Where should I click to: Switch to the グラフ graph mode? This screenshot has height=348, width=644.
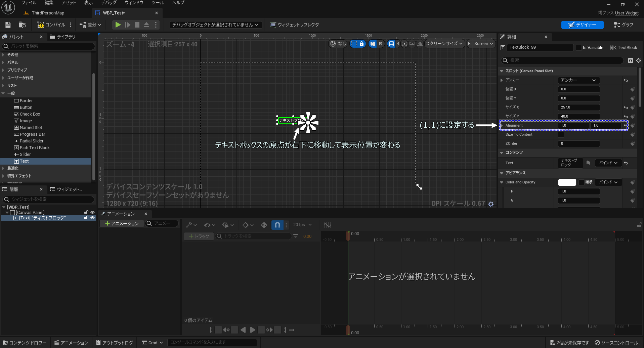624,25
